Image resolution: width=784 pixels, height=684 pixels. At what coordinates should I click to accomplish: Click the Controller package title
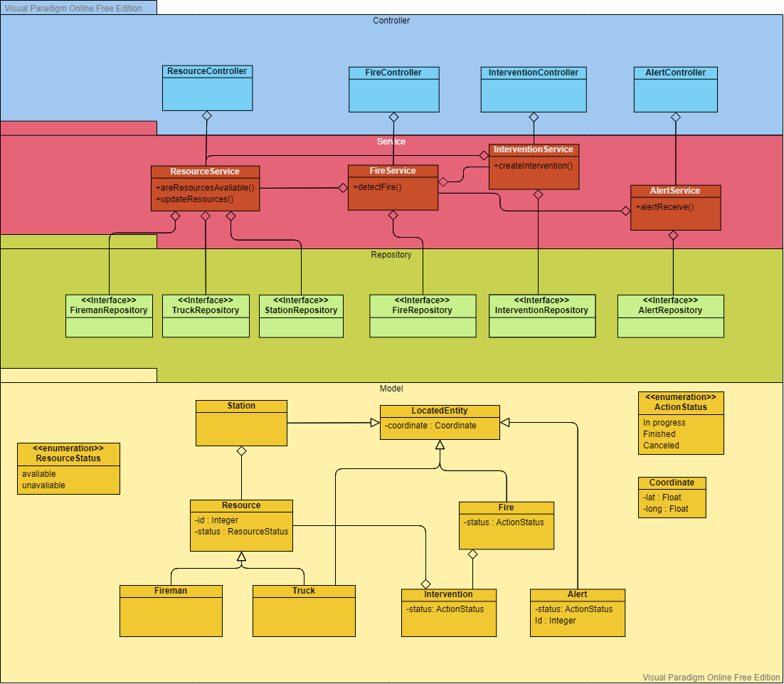point(391,21)
